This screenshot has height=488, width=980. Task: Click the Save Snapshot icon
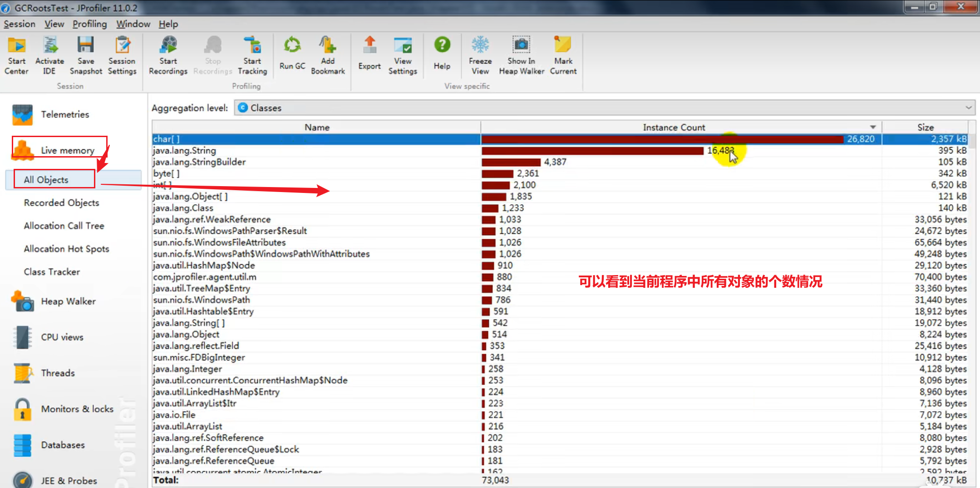coord(85,46)
